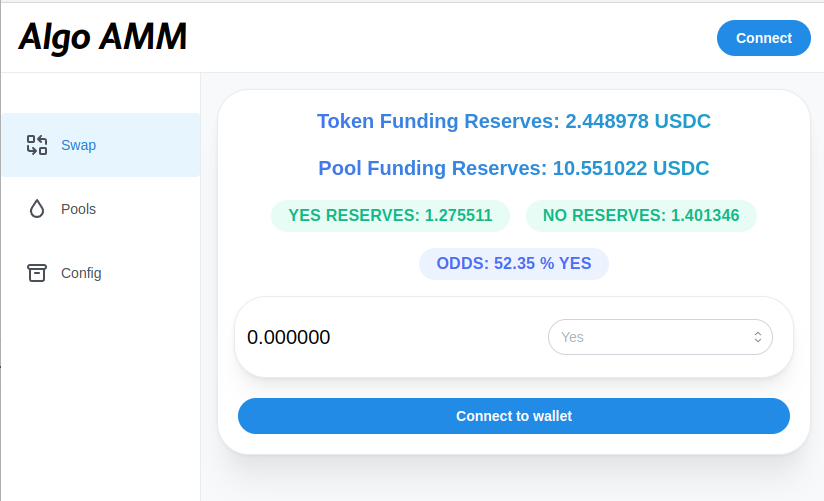The image size is (824, 501).
Task: Click the YES RESERVES badge
Action: coord(390,216)
